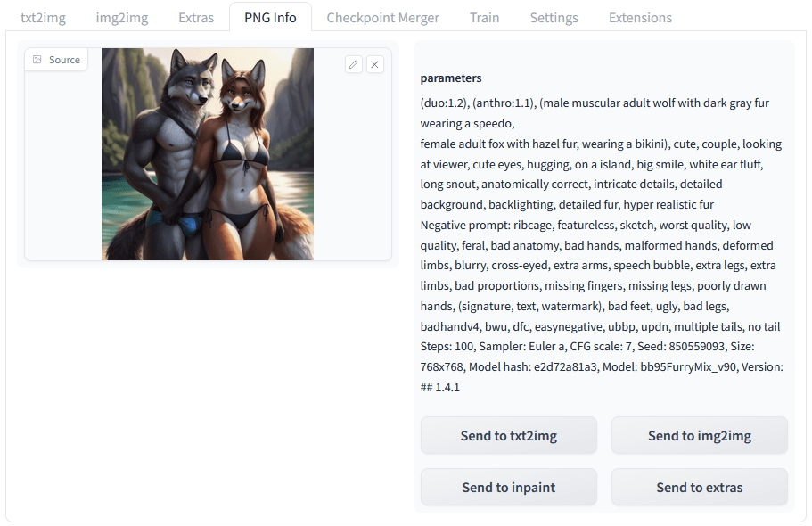The height and width of the screenshot is (526, 812).
Task: Click the Send to img2img button
Action: pos(700,435)
